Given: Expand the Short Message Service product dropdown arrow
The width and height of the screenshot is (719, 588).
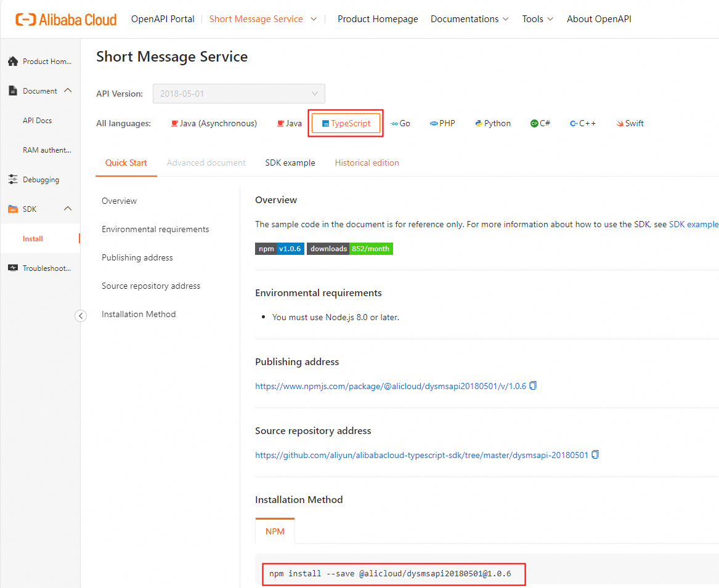Looking at the screenshot, I should pos(314,19).
